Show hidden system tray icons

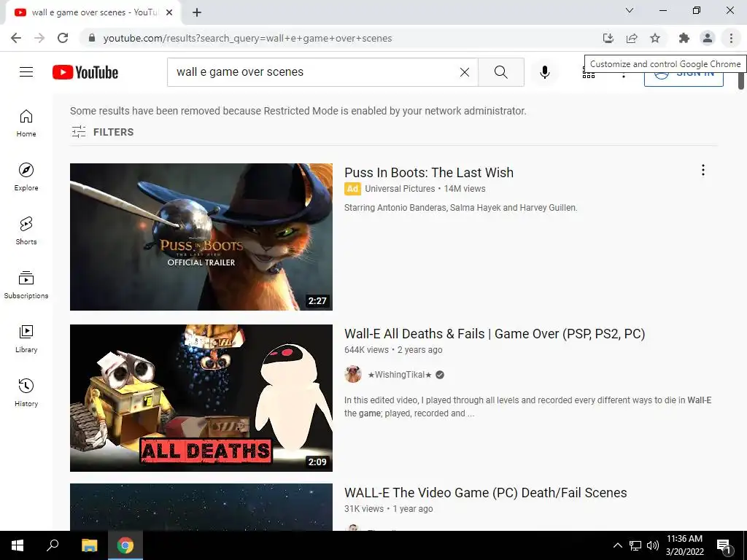pyautogui.click(x=617, y=545)
